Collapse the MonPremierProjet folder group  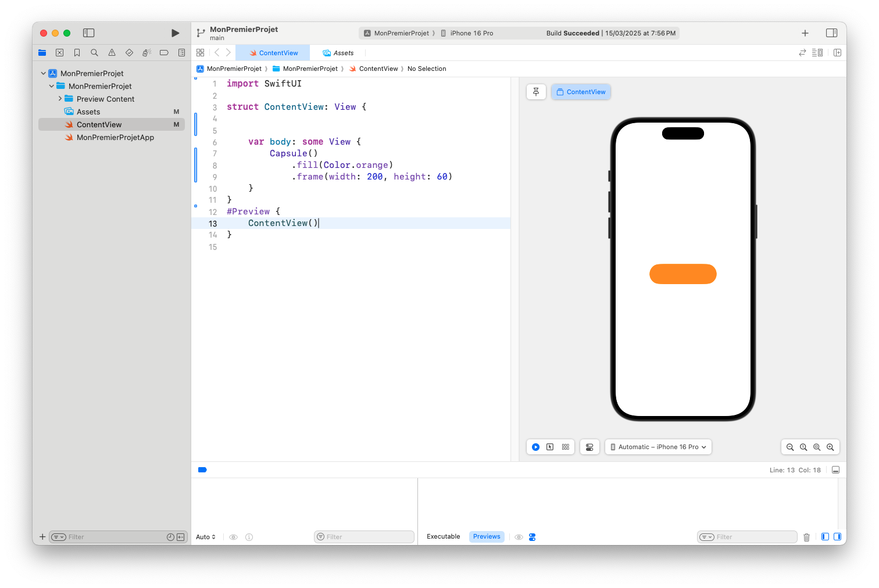[52, 87]
